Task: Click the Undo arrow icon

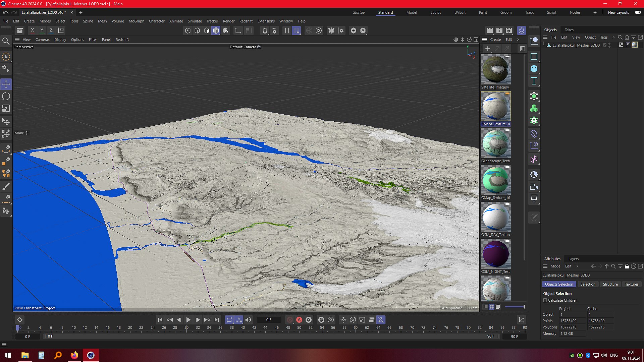Action: [6, 12]
